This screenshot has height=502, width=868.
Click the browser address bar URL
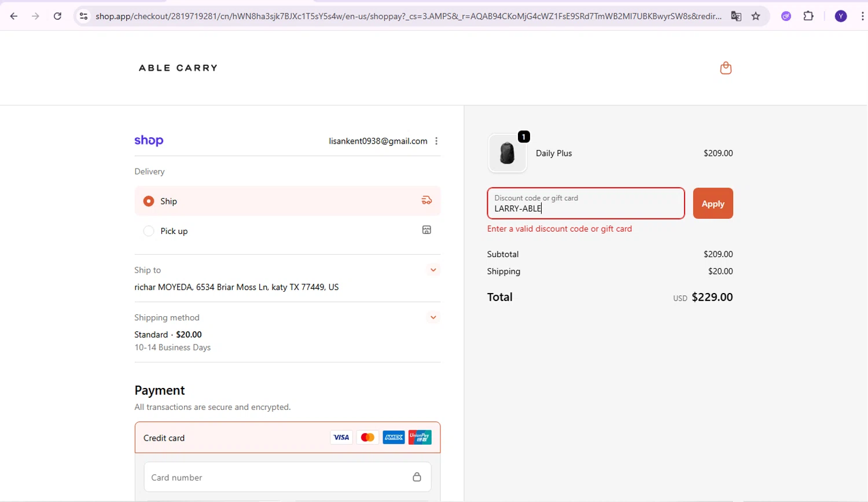[408, 16]
